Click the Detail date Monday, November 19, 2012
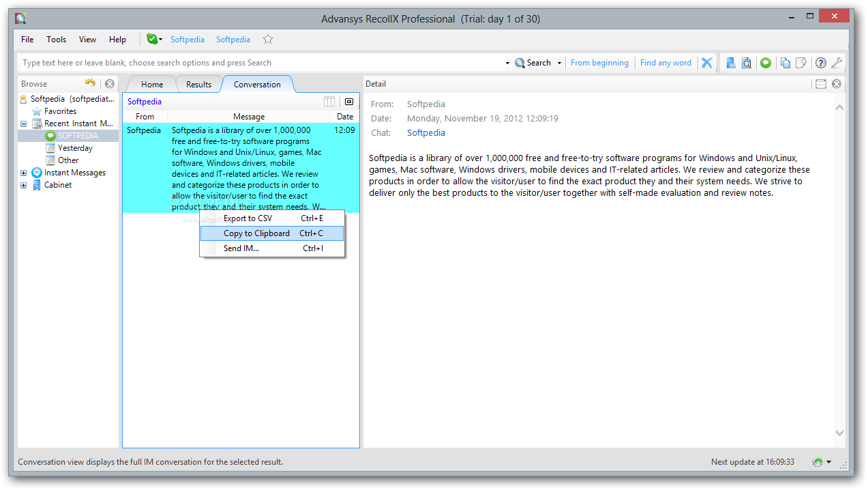The height and width of the screenshot is (490, 868). (483, 119)
